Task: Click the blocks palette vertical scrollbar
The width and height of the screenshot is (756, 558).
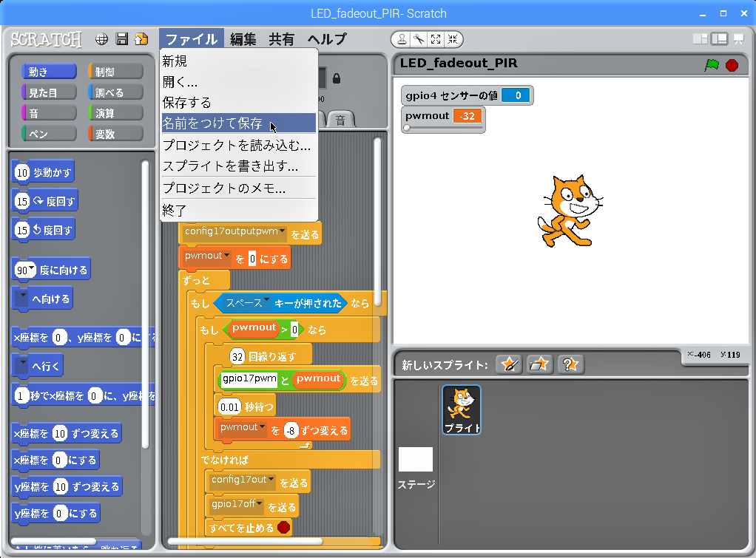Action: point(145,304)
